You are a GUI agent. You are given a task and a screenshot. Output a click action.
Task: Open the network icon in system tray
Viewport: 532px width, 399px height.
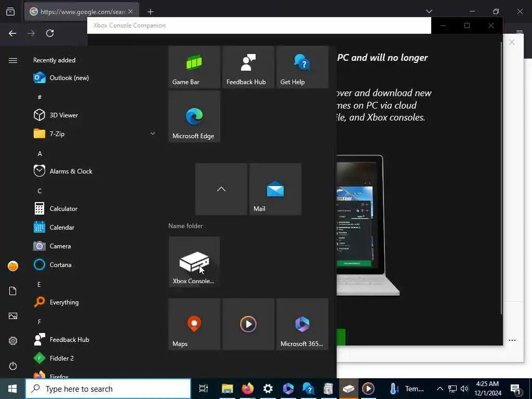pos(453,389)
